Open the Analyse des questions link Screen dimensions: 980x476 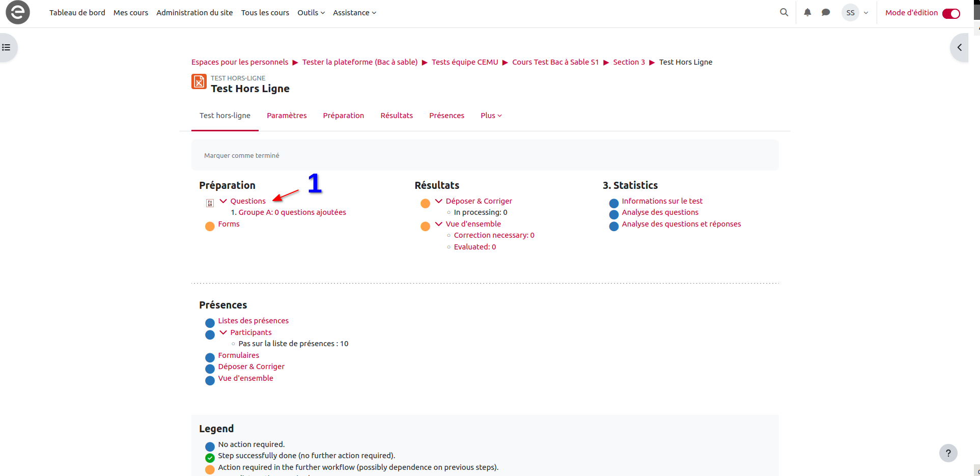(x=660, y=212)
